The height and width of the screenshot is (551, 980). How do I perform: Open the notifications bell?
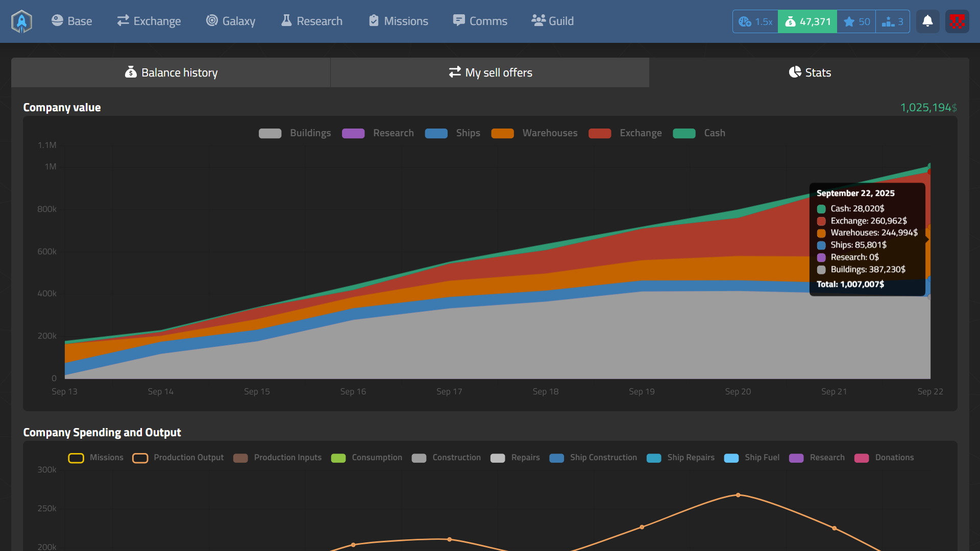pyautogui.click(x=927, y=21)
